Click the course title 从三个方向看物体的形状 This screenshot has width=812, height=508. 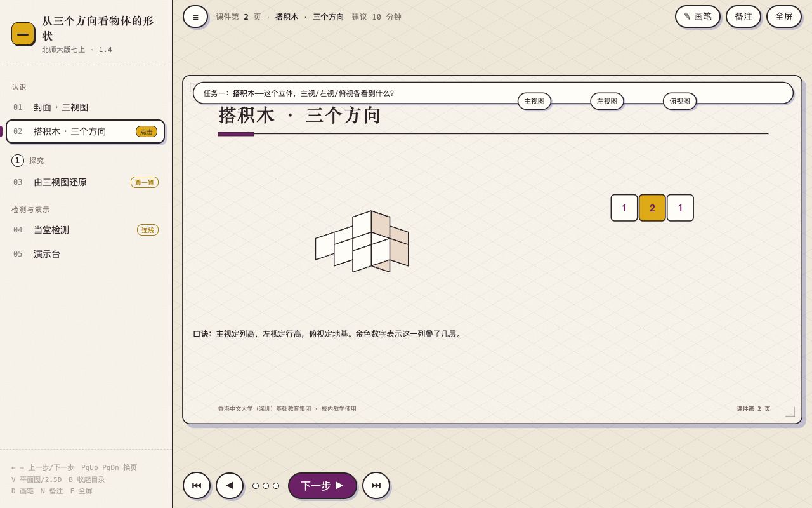pyautogui.click(x=98, y=28)
